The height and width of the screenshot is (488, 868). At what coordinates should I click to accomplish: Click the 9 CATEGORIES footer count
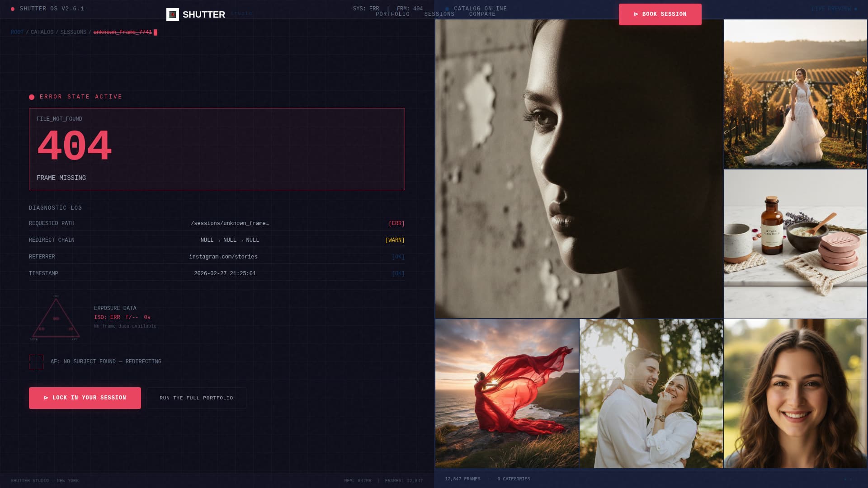pos(514,479)
